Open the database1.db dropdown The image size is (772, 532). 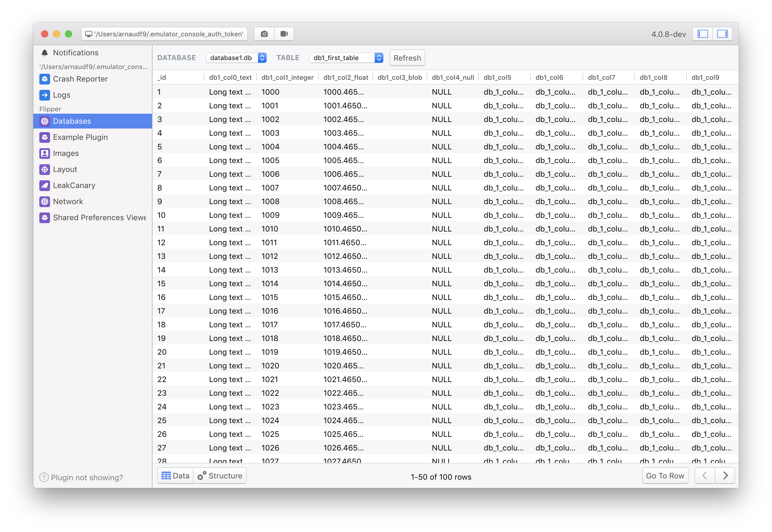236,58
